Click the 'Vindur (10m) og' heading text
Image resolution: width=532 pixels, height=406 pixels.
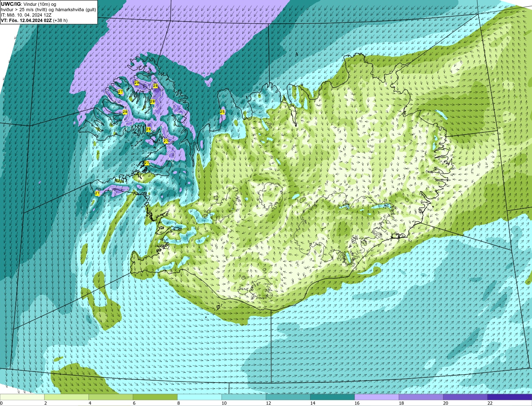[40, 4]
